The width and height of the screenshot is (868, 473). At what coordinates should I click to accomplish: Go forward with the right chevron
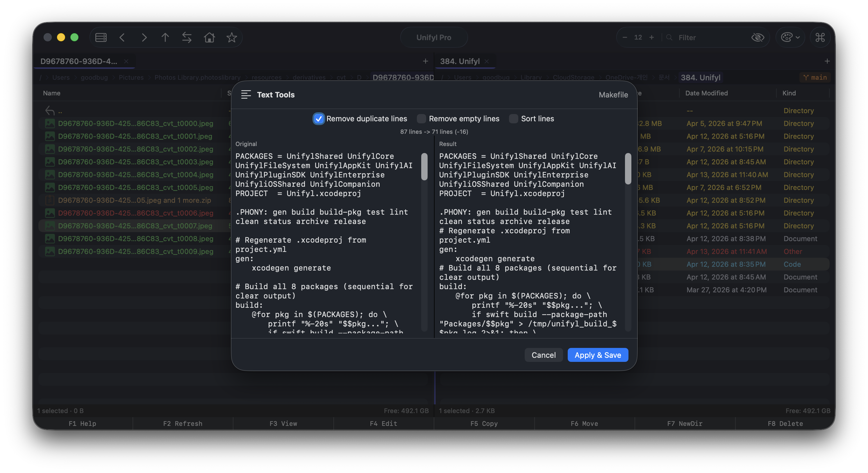point(144,38)
